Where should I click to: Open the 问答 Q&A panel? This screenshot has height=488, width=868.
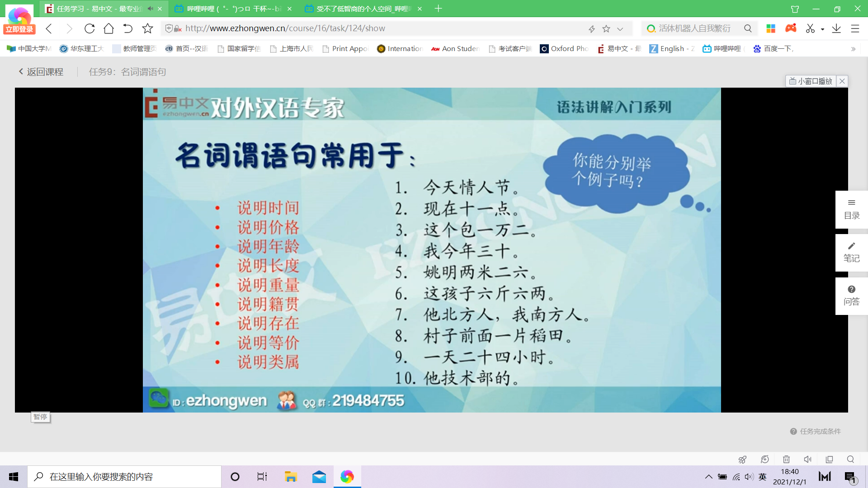tap(851, 296)
